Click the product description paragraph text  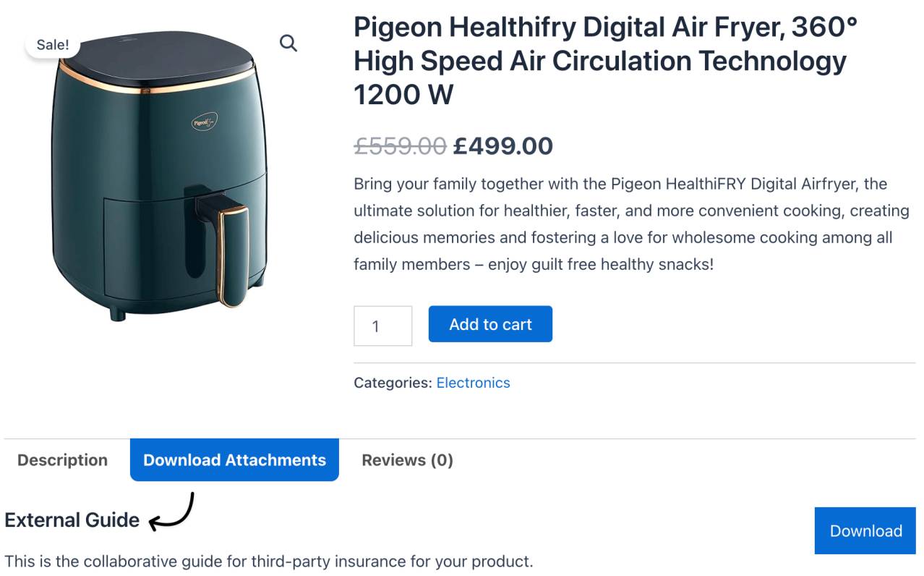pyautogui.click(x=631, y=224)
